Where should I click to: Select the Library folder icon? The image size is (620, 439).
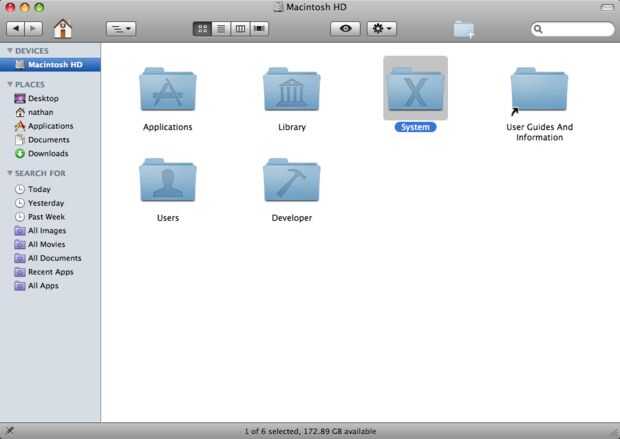292,89
